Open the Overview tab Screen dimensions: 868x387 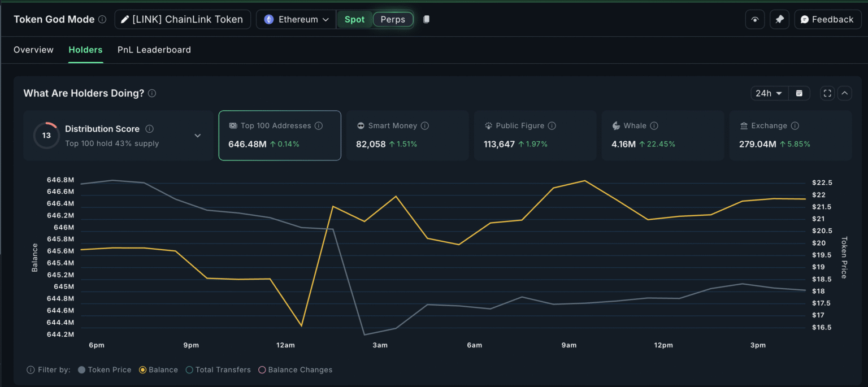point(33,50)
